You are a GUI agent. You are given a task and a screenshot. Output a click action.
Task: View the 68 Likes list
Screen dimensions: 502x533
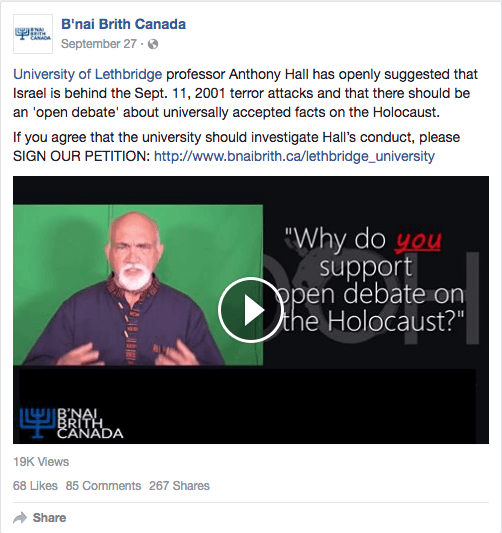[x=35, y=486]
